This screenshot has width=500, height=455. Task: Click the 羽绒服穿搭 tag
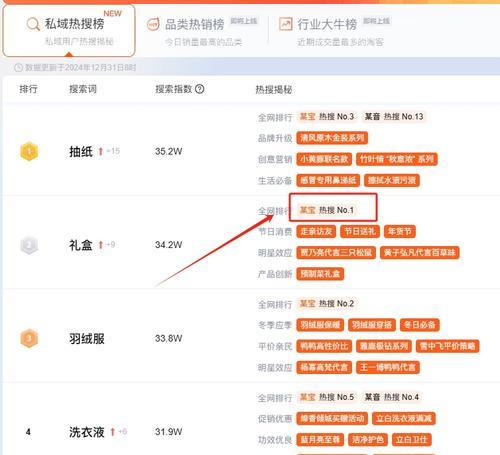click(372, 325)
